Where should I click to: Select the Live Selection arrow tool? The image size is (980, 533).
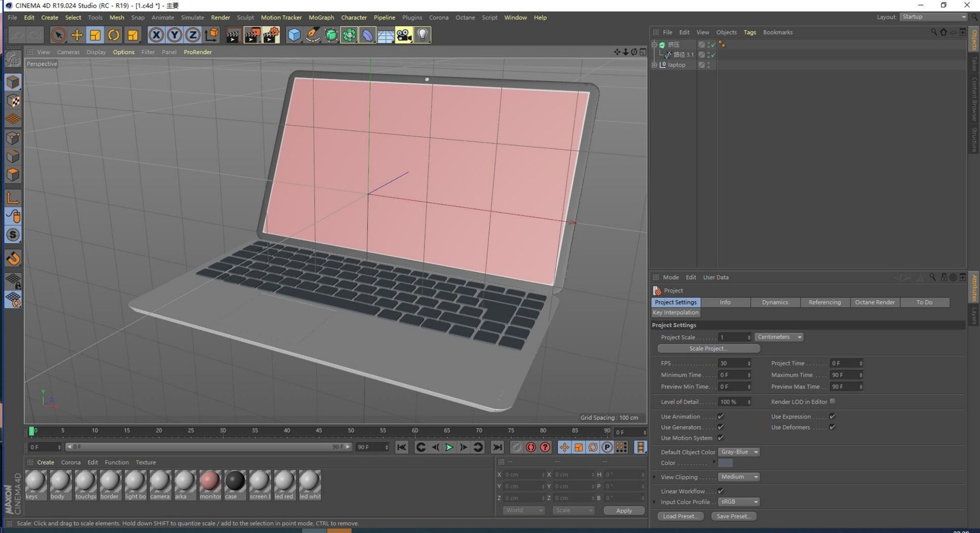(x=58, y=35)
